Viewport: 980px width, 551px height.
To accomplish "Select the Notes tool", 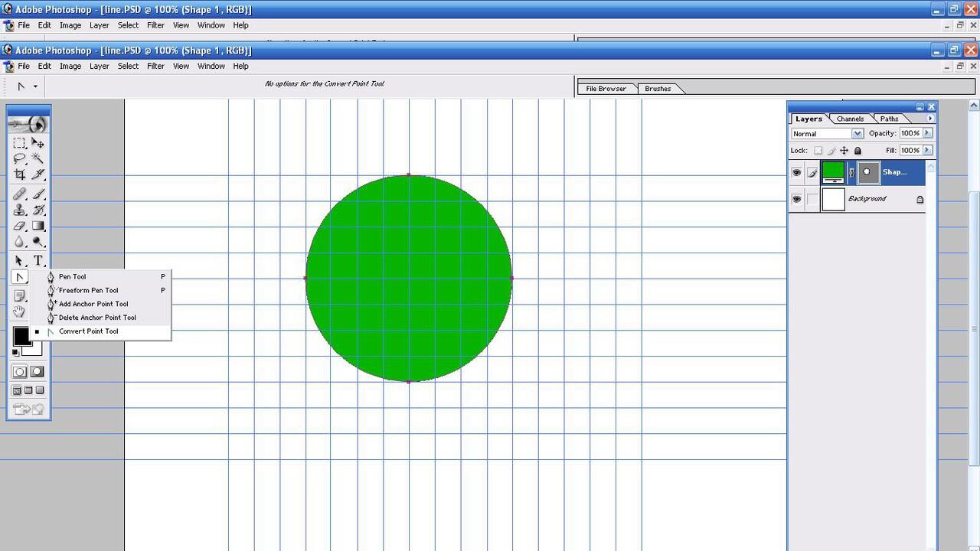I will pyautogui.click(x=20, y=296).
